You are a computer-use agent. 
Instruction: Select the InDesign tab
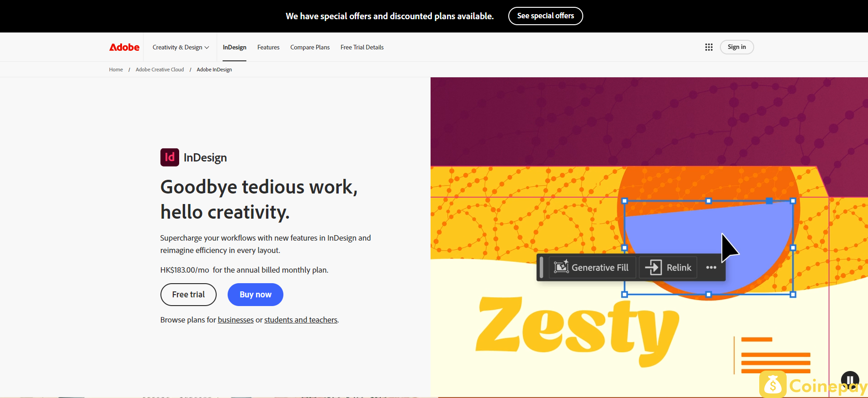coord(234,47)
